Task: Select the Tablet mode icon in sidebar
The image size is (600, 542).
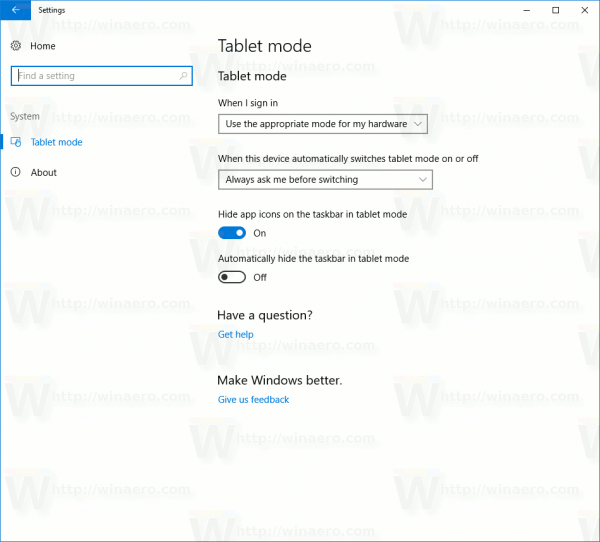Action: [x=16, y=142]
